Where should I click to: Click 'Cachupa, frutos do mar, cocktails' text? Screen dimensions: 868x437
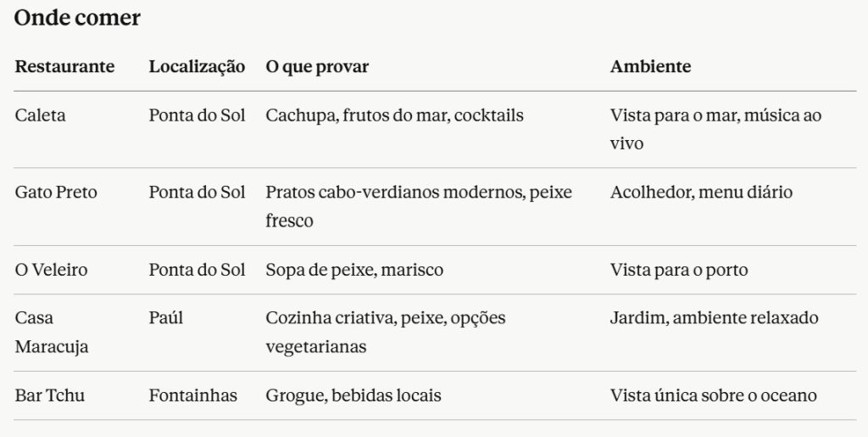tap(394, 115)
